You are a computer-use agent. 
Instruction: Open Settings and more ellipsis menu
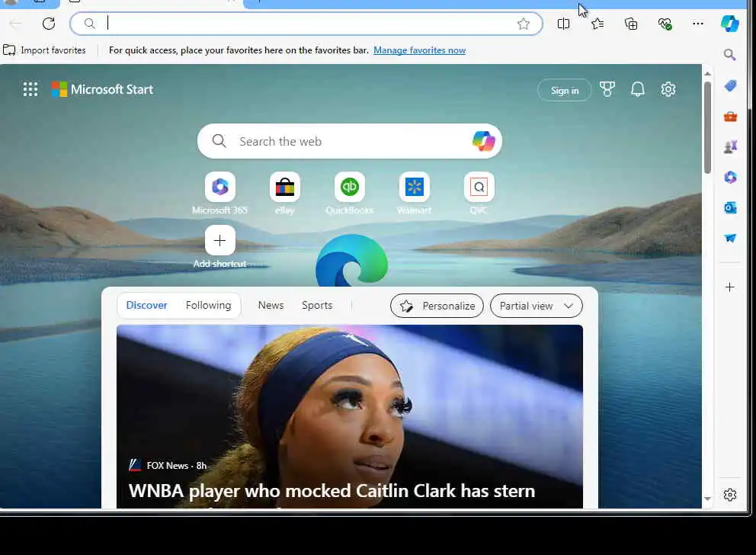point(697,24)
